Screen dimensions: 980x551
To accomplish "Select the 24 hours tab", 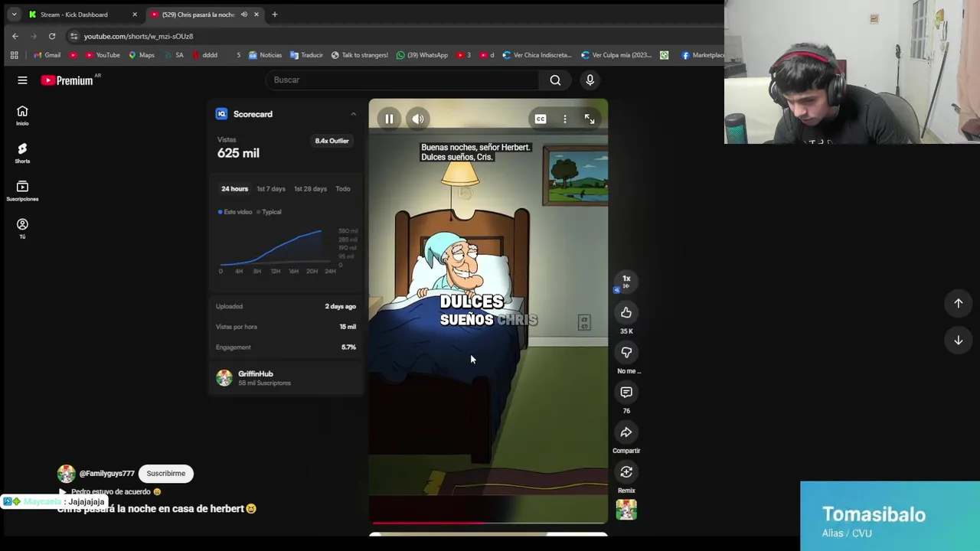I will [x=234, y=189].
